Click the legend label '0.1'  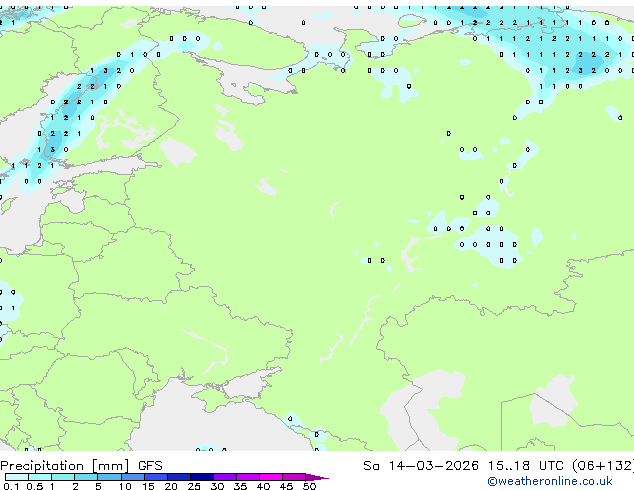pyautogui.click(x=11, y=486)
